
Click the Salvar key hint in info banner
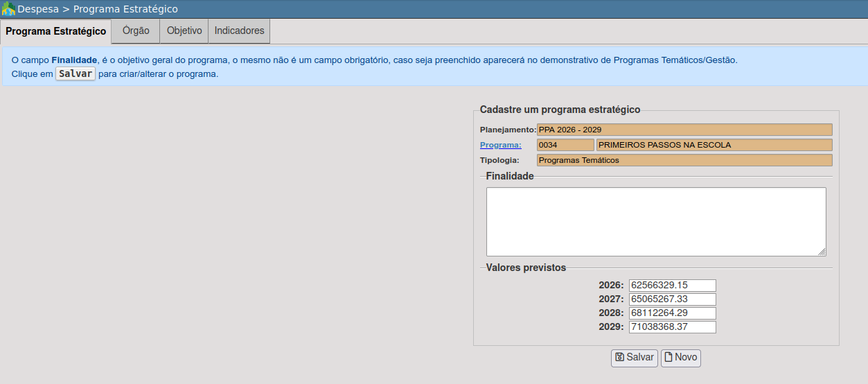click(76, 74)
